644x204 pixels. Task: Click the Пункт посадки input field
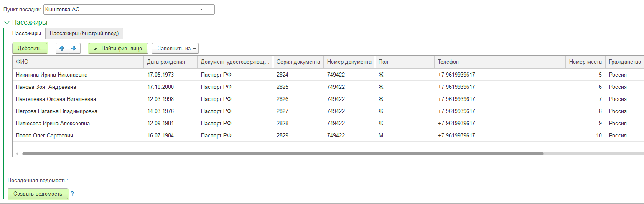120,9
